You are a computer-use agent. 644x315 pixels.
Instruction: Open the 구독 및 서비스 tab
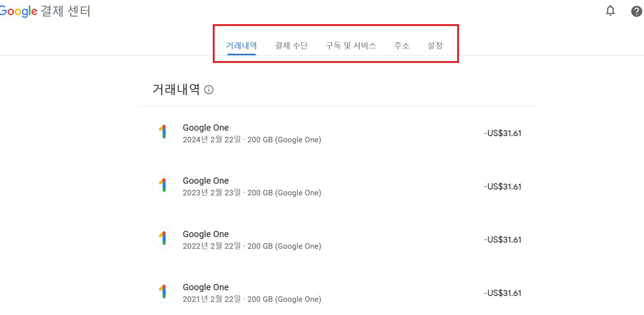[x=351, y=46]
